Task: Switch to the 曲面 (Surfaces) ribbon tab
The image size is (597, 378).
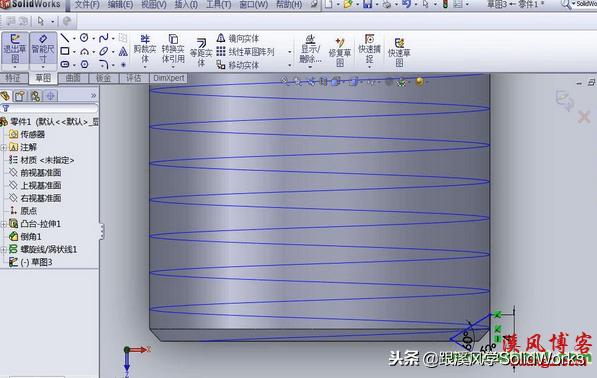Action: point(73,78)
